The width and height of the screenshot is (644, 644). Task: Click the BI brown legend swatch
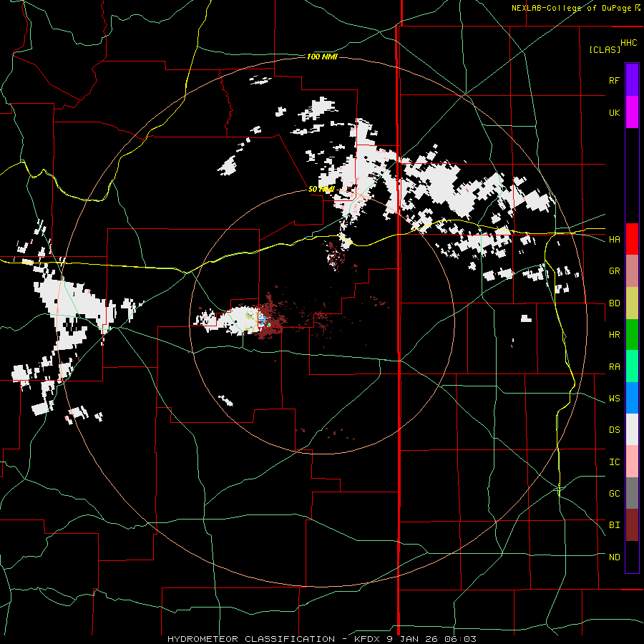coord(632,525)
